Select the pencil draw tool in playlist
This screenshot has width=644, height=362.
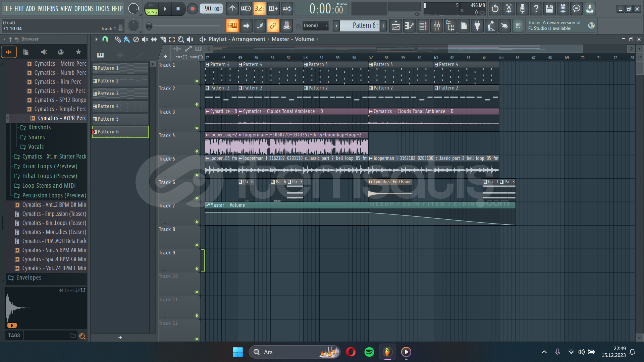coord(118,39)
